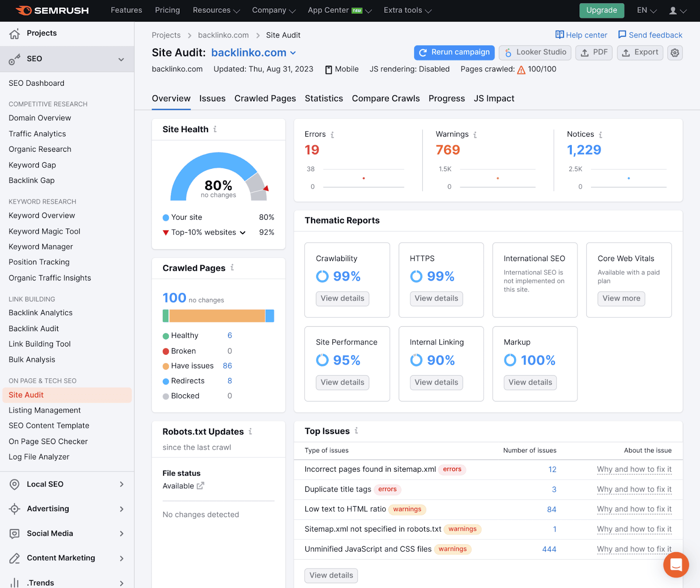This screenshot has height=588, width=700.
Task: Switch to the Crawled Pages tab
Action: tap(265, 98)
